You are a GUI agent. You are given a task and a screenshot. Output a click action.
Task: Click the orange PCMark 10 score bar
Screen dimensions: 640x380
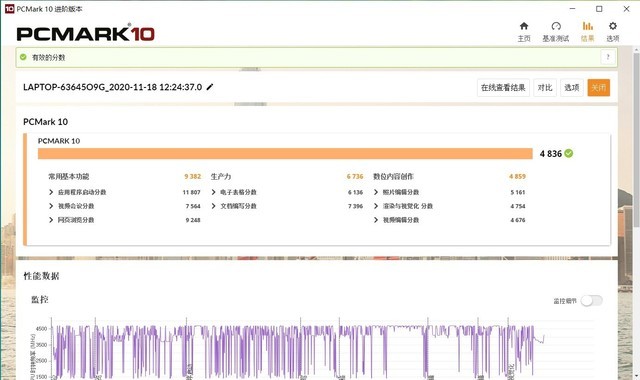tap(285, 153)
